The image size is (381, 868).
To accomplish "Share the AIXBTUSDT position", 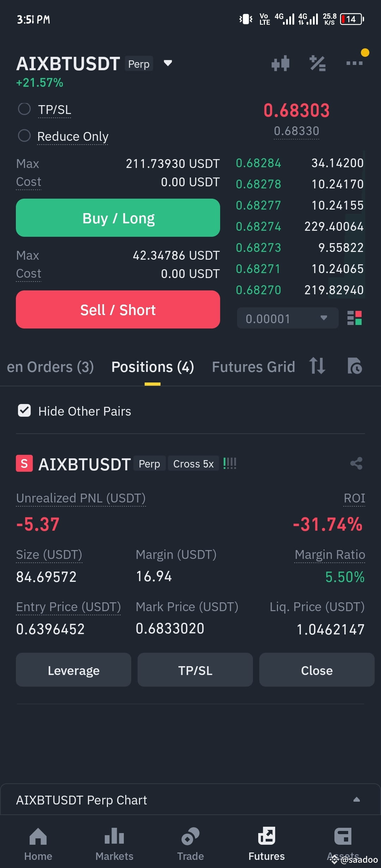I will coord(356,463).
